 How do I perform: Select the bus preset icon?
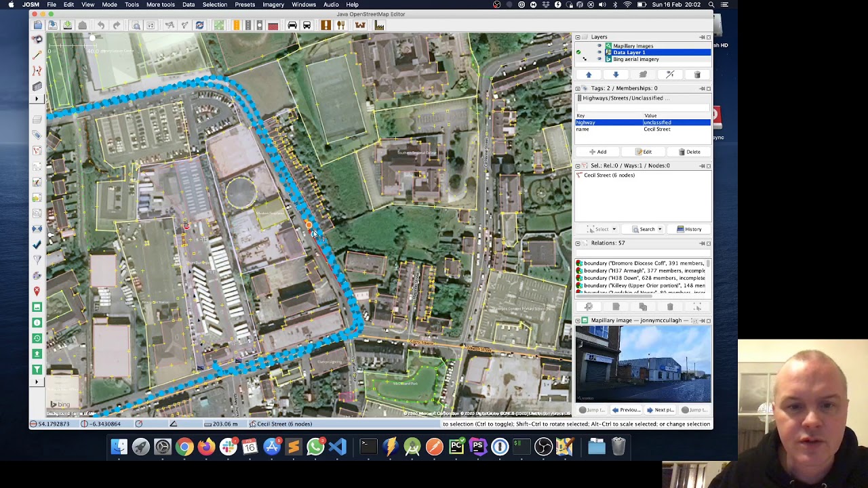click(307, 26)
